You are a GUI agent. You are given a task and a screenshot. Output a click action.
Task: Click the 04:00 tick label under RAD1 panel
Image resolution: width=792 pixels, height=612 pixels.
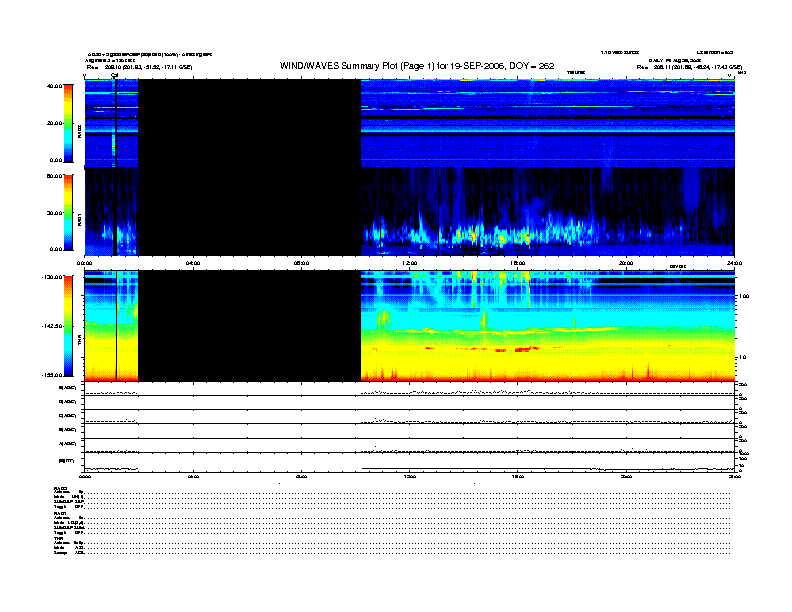(193, 263)
